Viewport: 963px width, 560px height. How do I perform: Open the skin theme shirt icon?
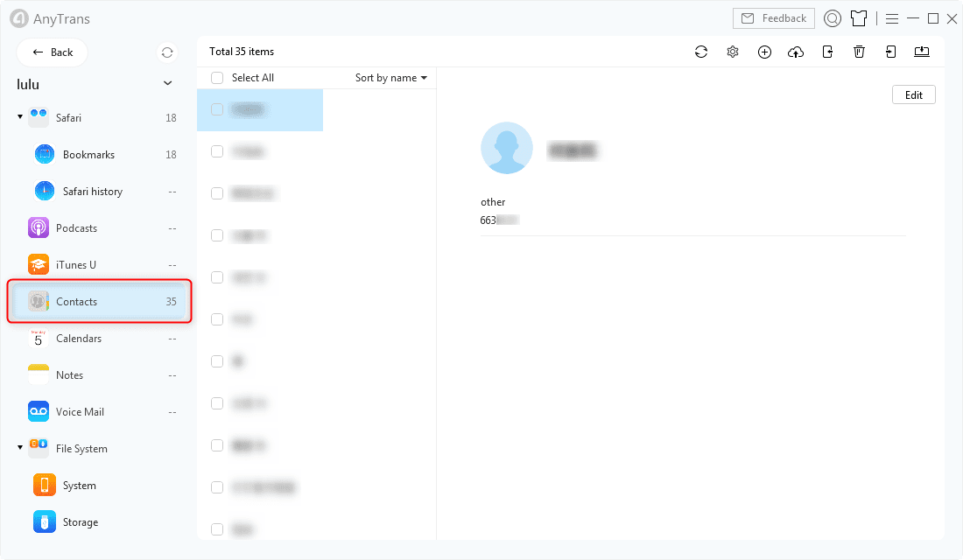coord(859,18)
